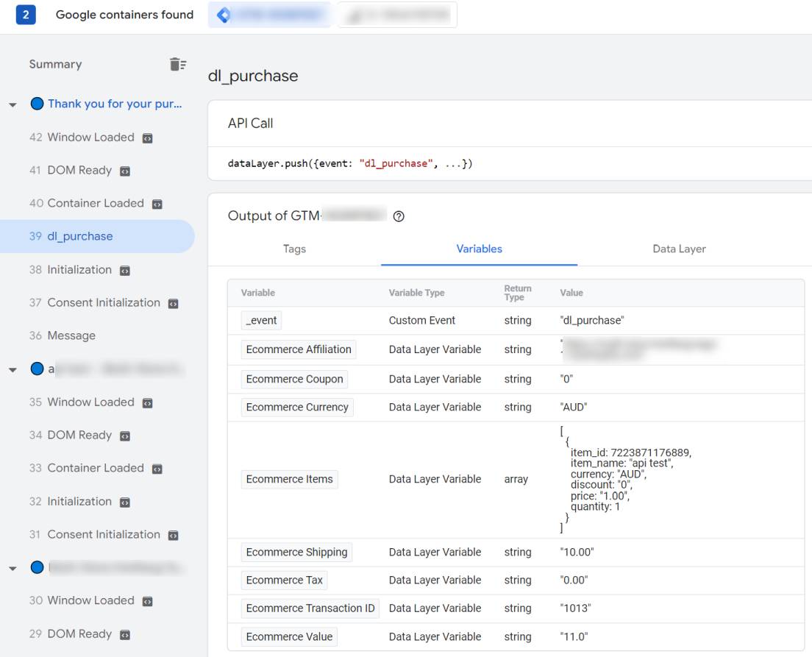
Task: Click the Ecommerce Coupon variable chip
Action: [295, 380]
